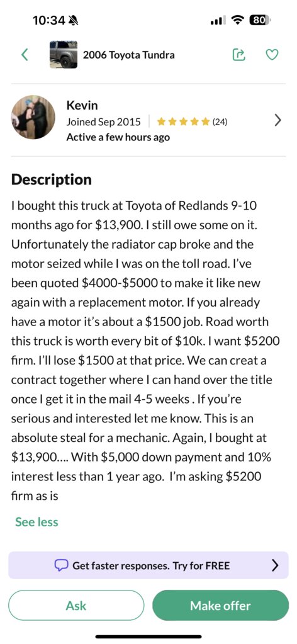Tap the Make offer button
Image resolution: width=297 pixels, height=644 pixels.
click(221, 606)
